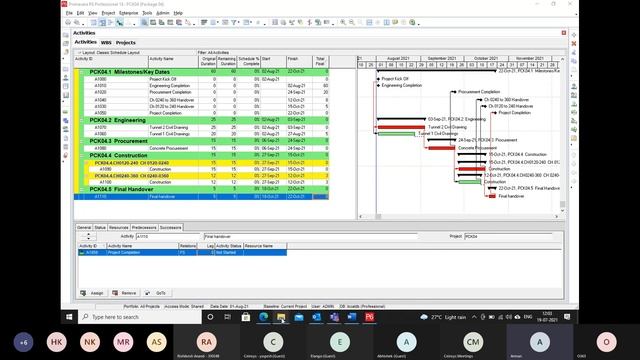Open the General details tab
The image size is (640, 360).
pyautogui.click(x=84, y=227)
